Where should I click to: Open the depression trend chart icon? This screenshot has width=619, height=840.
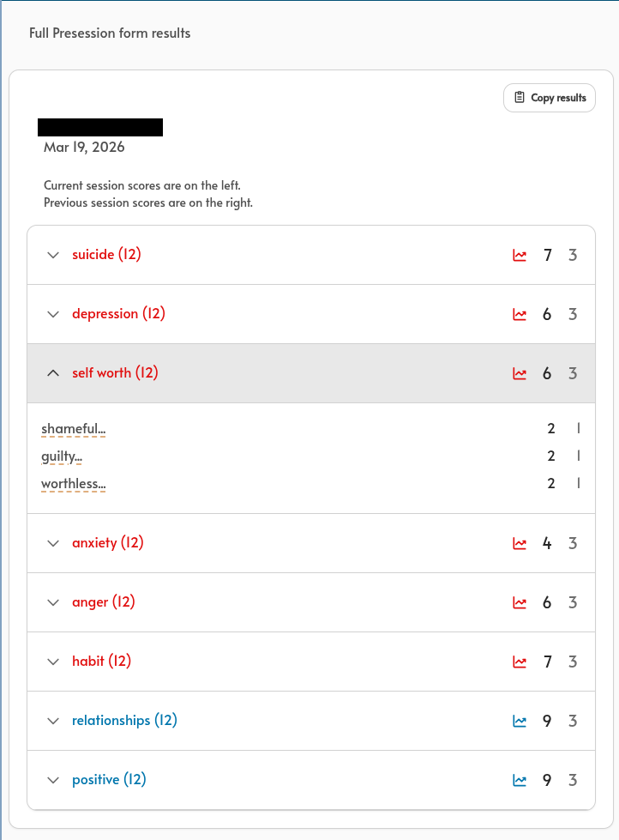[520, 314]
